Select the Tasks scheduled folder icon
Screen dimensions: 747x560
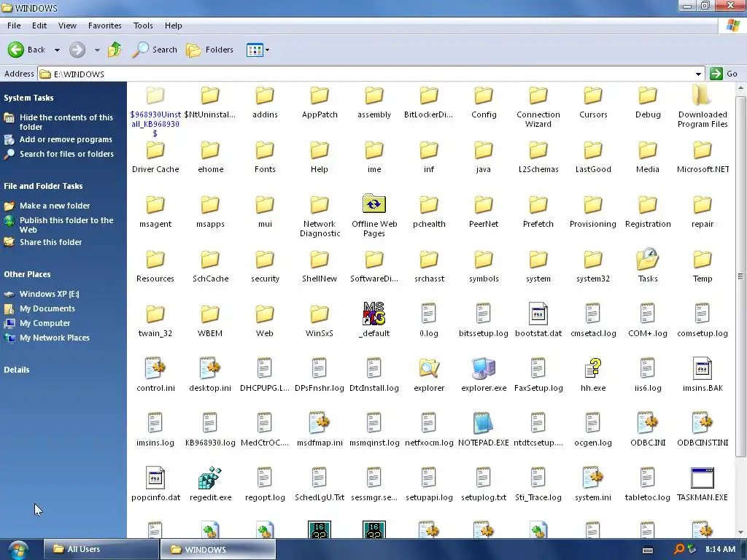pos(648,259)
